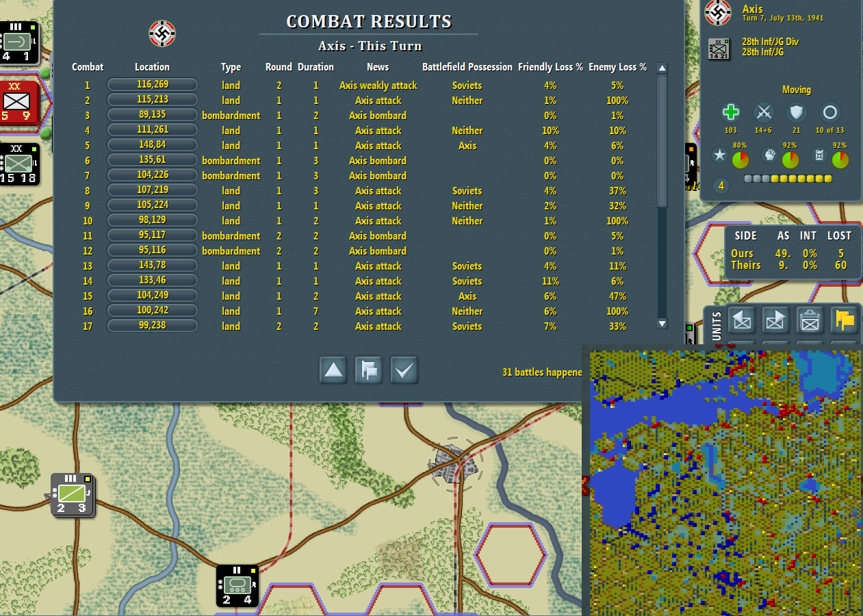Click the shield defense icon

click(797, 112)
